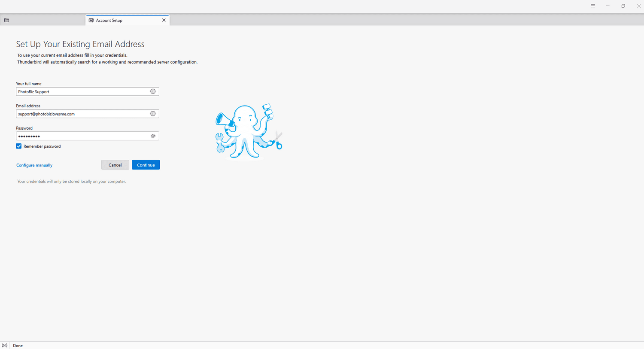Uncheck the Remember password checkbox
Image resolution: width=644 pixels, height=349 pixels.
18,146
